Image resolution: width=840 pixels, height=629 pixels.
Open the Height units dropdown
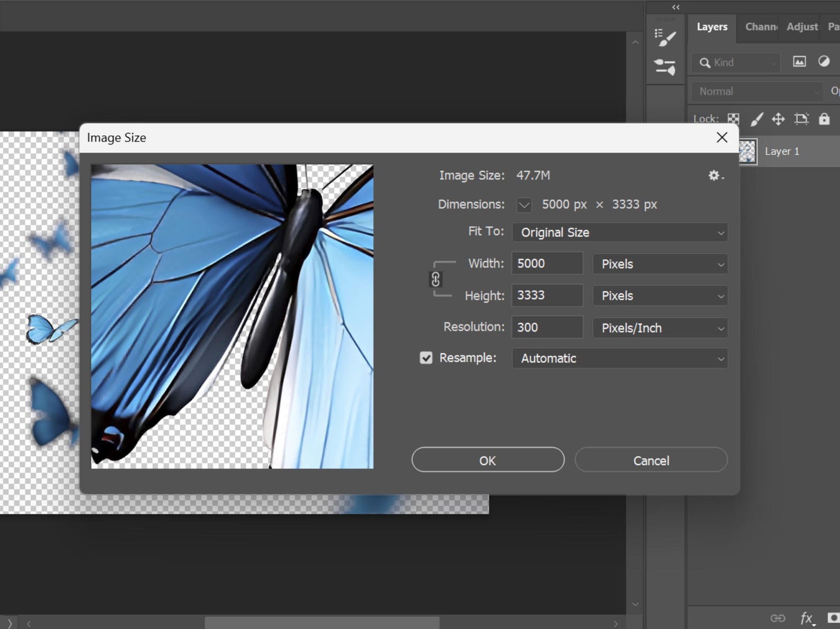click(x=660, y=295)
